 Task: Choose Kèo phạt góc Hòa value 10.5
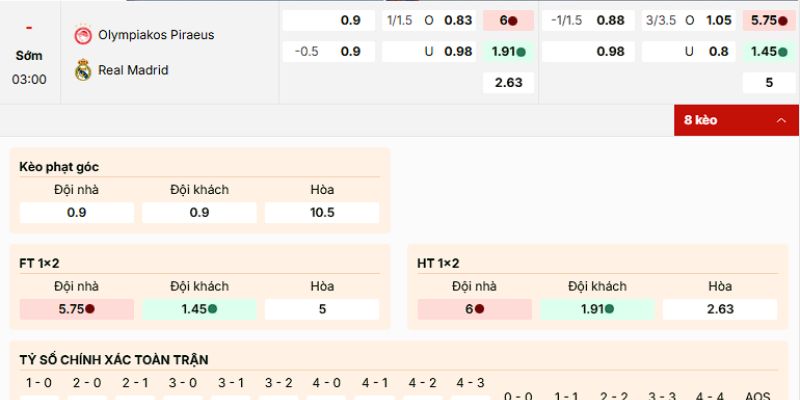(322, 212)
